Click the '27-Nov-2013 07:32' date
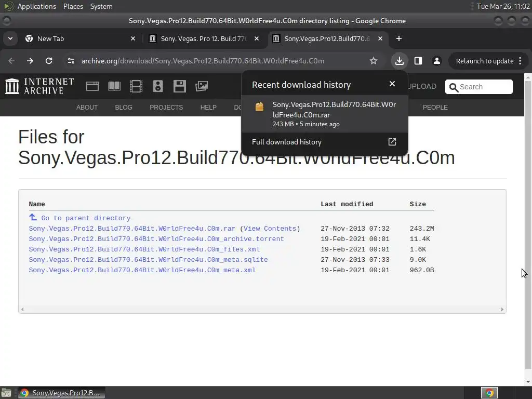This screenshot has height=399, width=532. click(x=355, y=229)
